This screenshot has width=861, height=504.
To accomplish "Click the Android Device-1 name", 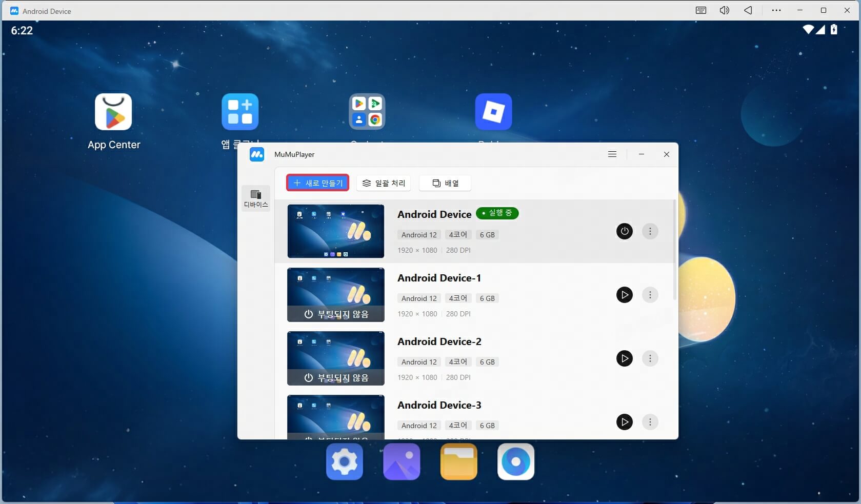I will 439,278.
